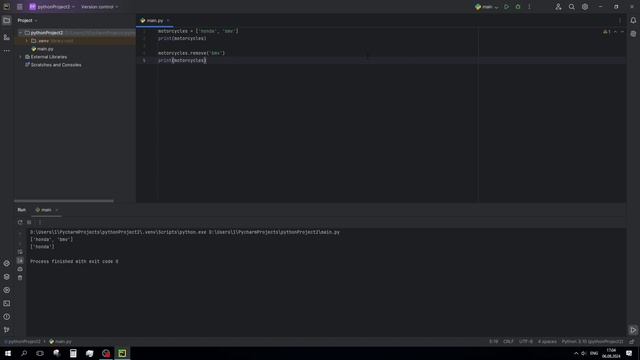Screen dimensions: 640x360
Task: Click the 'Process finished with exit code 0' text
Action: click(74, 262)
